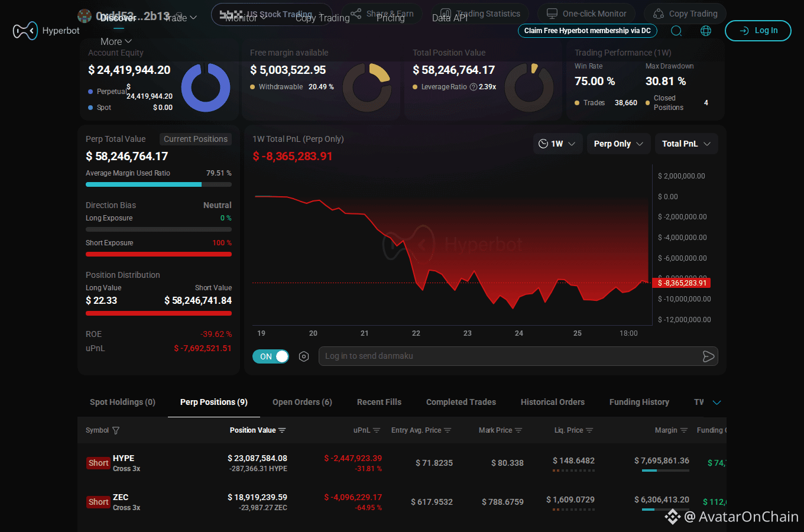The height and width of the screenshot is (532, 804).
Task: Select the Current Positions tag
Action: [196, 139]
